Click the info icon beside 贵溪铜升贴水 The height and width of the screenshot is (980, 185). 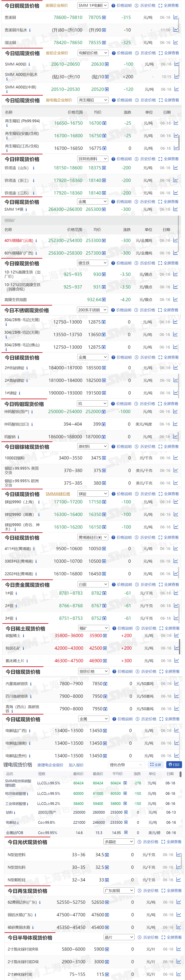[30, 30]
